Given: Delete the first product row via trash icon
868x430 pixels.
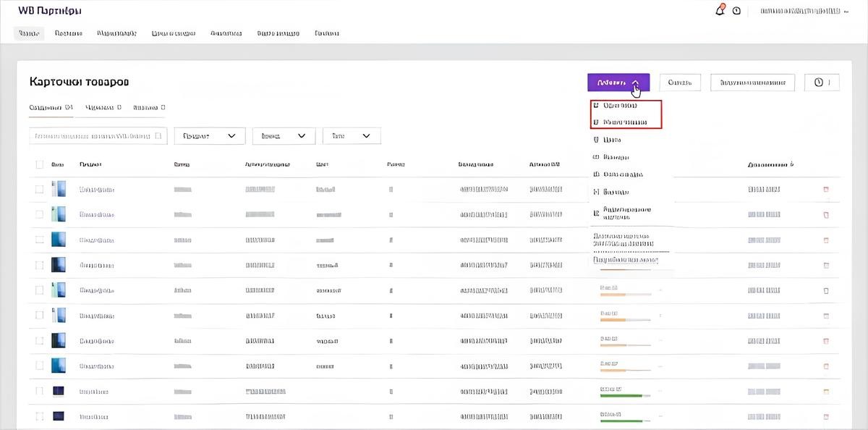Looking at the screenshot, I should (826, 190).
